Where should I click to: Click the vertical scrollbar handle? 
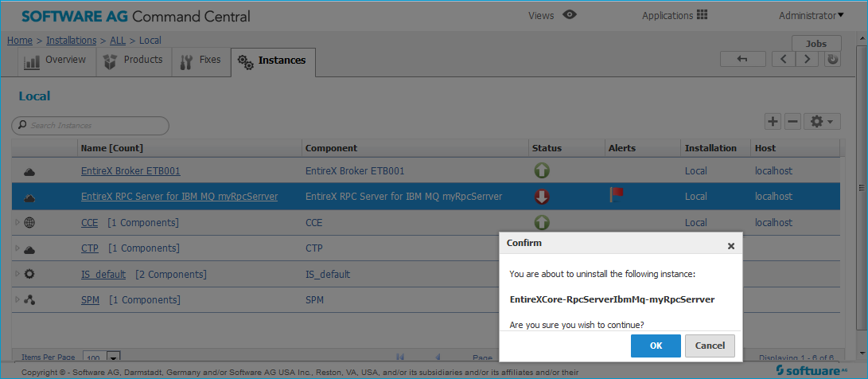click(861, 188)
